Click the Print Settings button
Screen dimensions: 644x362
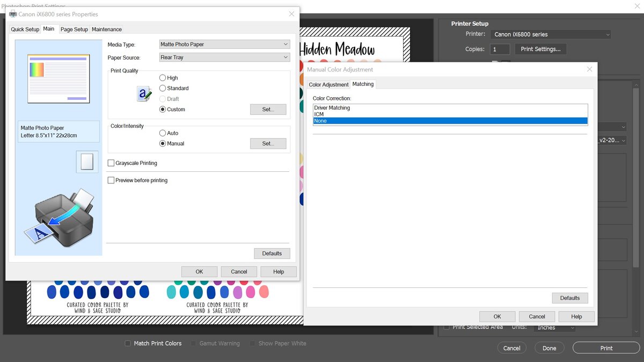pyautogui.click(x=540, y=49)
